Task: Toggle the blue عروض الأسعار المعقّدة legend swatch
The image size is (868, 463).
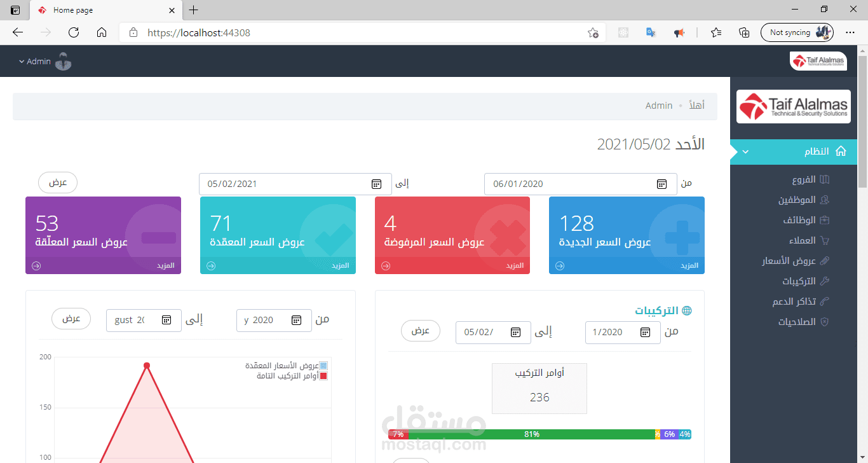Action: point(323,366)
